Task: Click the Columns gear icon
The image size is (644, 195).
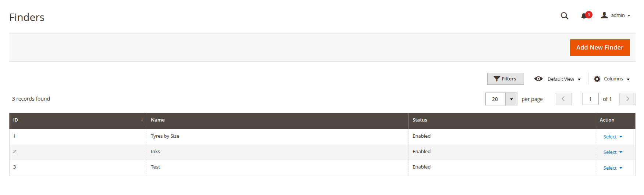Action: click(597, 79)
